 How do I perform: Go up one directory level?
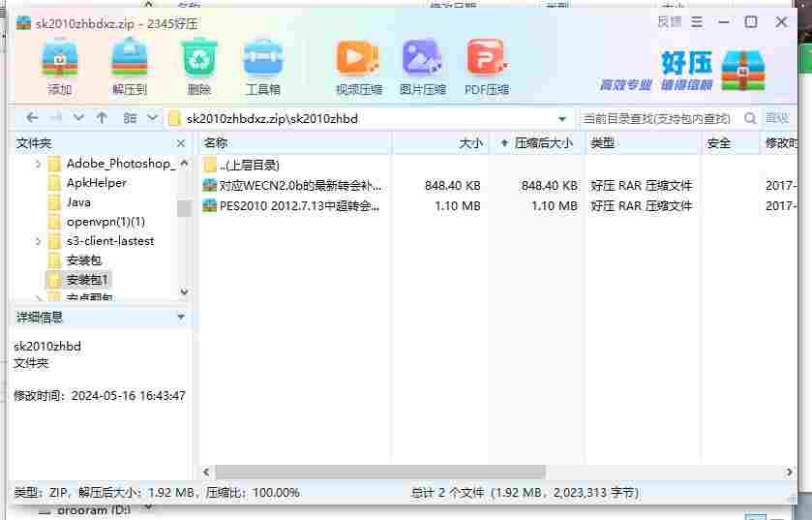[102, 118]
